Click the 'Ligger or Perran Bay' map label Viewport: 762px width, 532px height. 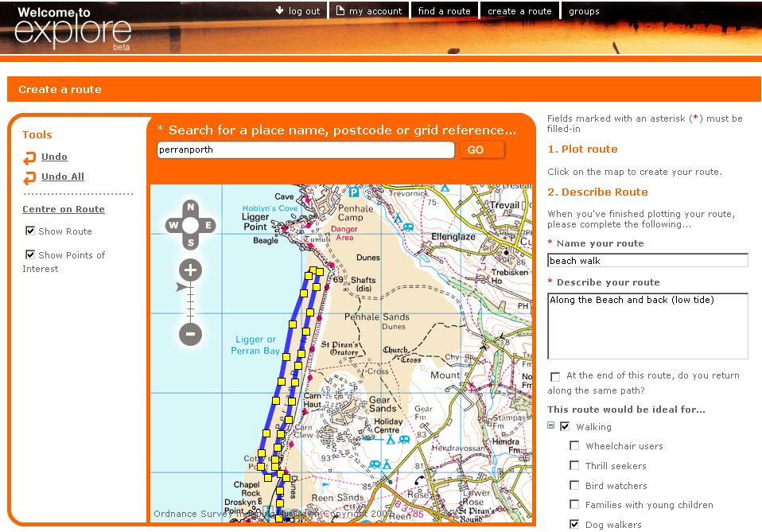[x=255, y=345]
